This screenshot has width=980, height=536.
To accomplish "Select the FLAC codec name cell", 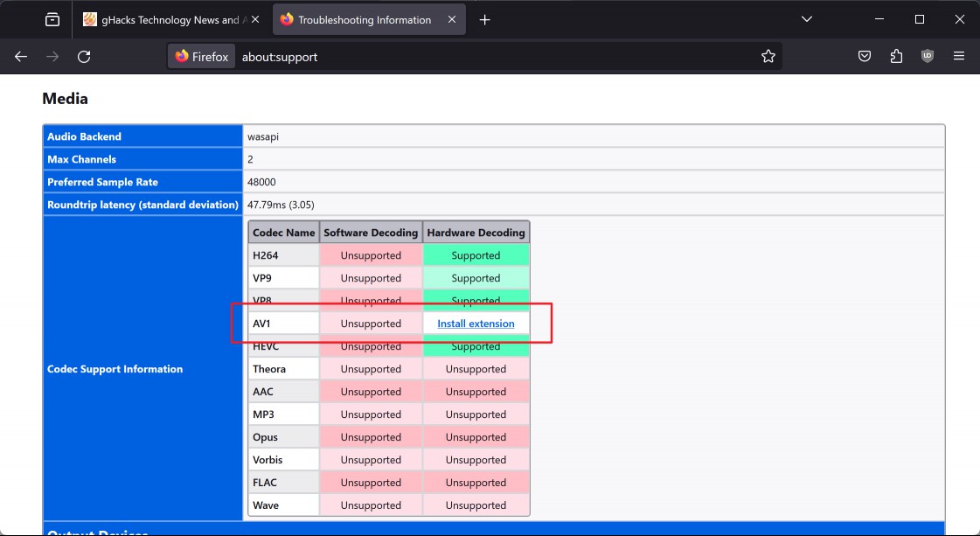I will pos(284,482).
